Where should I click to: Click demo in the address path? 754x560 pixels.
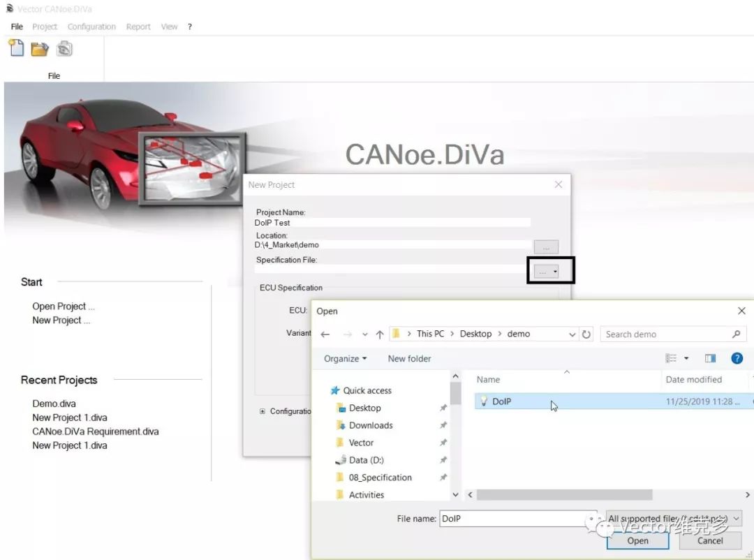(518, 334)
